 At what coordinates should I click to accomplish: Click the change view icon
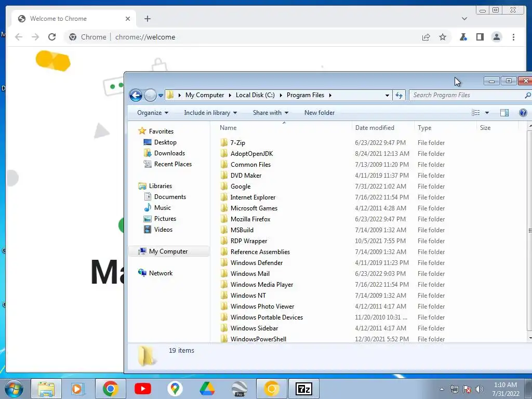(x=476, y=113)
